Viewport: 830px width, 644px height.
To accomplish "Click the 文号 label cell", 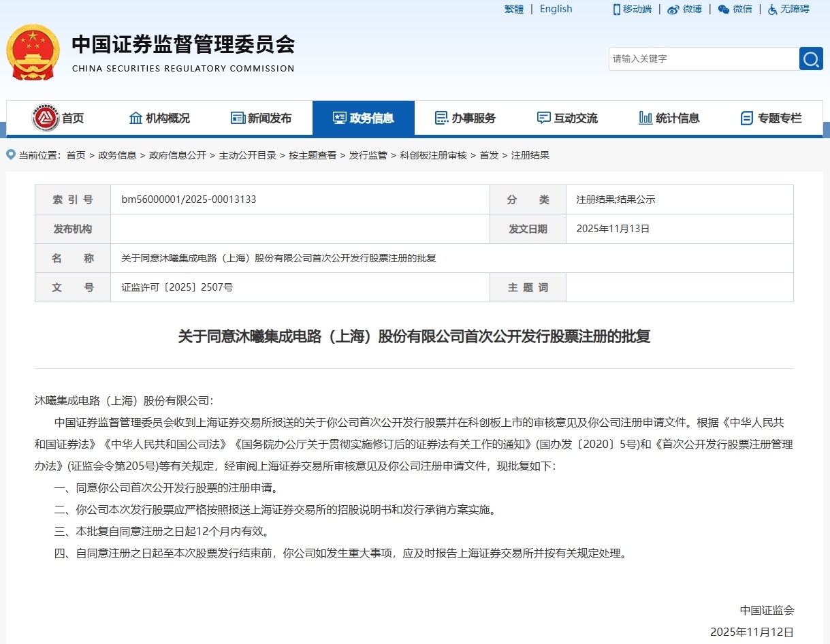I will (x=73, y=287).
